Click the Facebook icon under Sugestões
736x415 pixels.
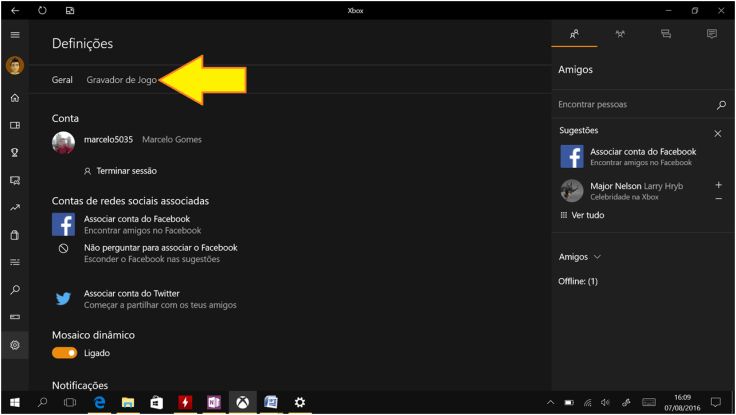(571, 156)
